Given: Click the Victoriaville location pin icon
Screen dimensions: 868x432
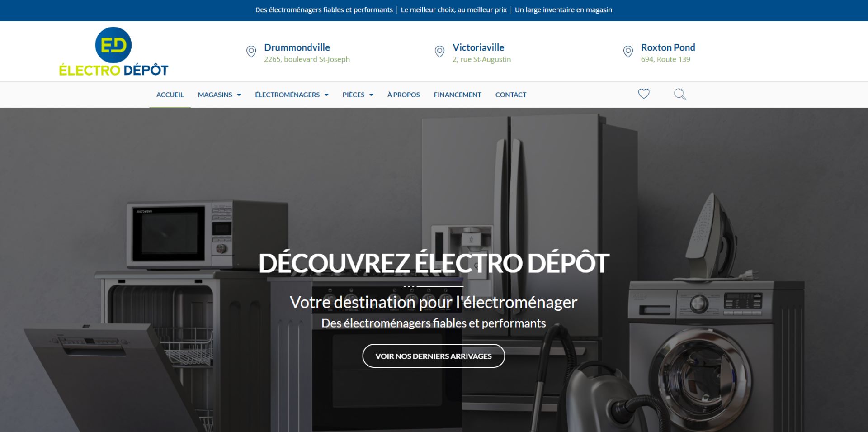Looking at the screenshot, I should pyautogui.click(x=439, y=52).
